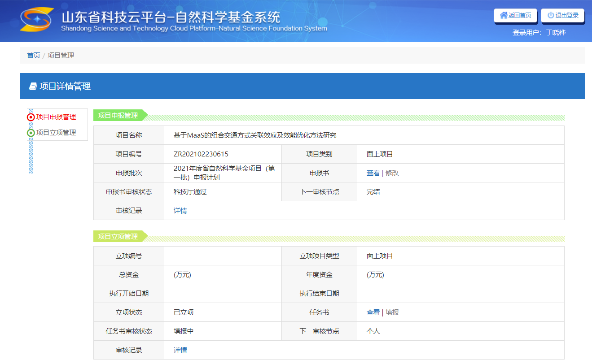The height and width of the screenshot is (364, 592).
Task: Click 2021年度省自然科学基金项目 batch text
Action: (224, 173)
